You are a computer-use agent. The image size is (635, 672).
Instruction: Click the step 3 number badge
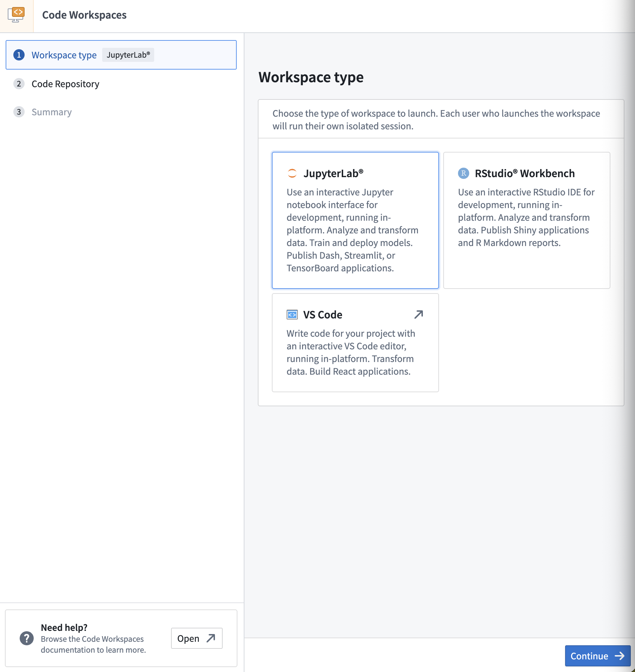point(19,112)
